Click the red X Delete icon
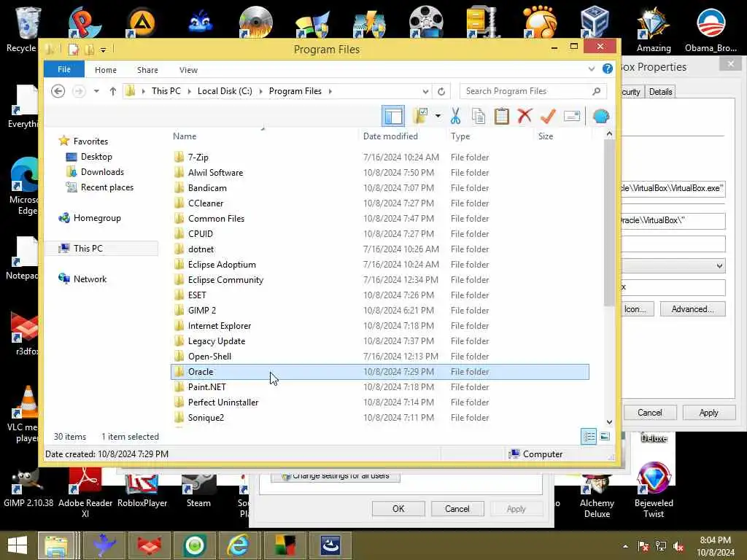The height and width of the screenshot is (560, 747). (x=525, y=116)
